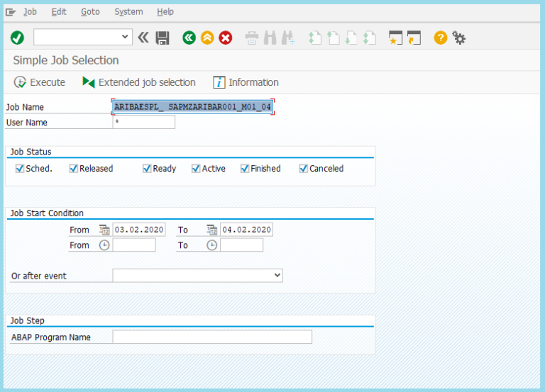This screenshot has width=545, height=392.
Task: Click the yellow Exit icon
Action: [x=207, y=38]
